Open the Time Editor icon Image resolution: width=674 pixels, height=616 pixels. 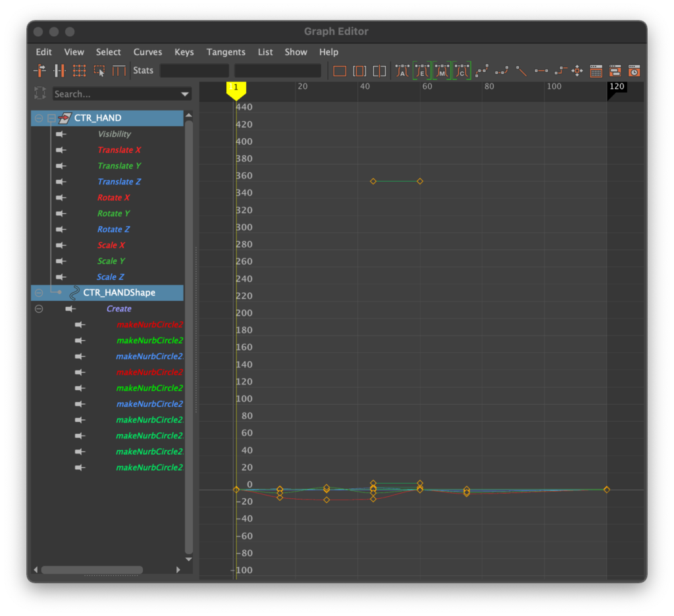coord(634,70)
